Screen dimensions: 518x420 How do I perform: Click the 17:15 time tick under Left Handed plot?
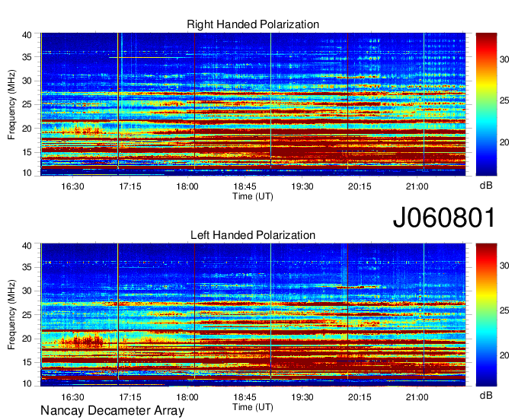[x=130, y=397]
